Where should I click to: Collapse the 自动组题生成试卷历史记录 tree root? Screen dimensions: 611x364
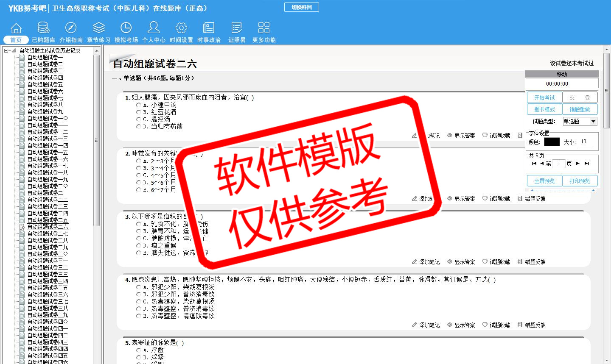[6, 50]
